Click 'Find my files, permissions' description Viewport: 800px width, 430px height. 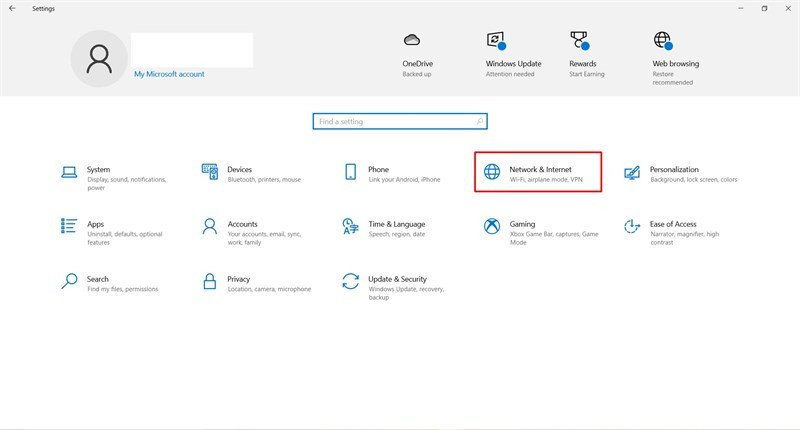pyautogui.click(x=122, y=289)
